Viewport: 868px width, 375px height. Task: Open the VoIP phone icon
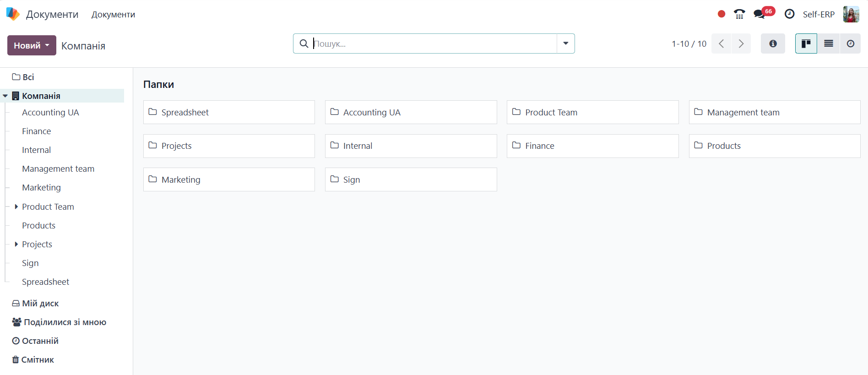[739, 14]
